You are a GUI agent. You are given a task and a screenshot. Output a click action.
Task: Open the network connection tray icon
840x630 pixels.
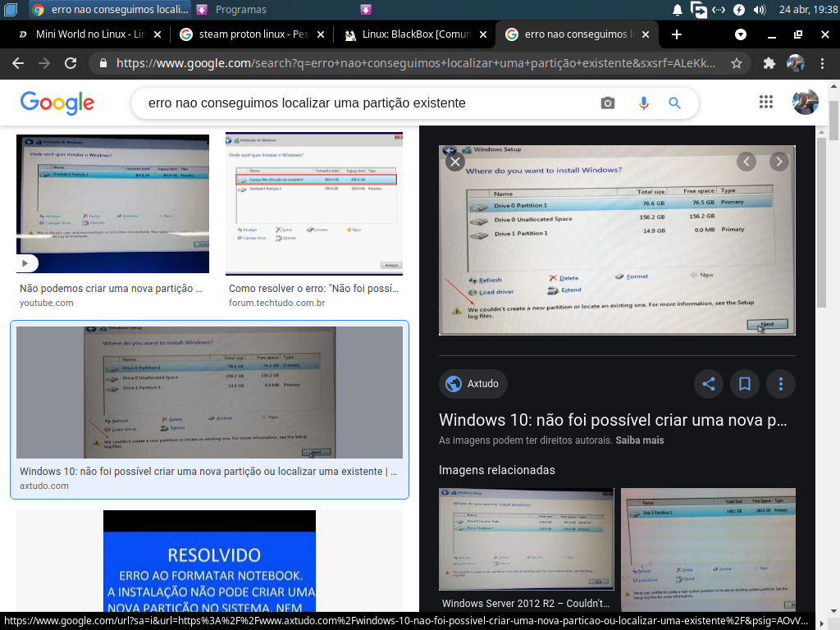[x=719, y=10]
